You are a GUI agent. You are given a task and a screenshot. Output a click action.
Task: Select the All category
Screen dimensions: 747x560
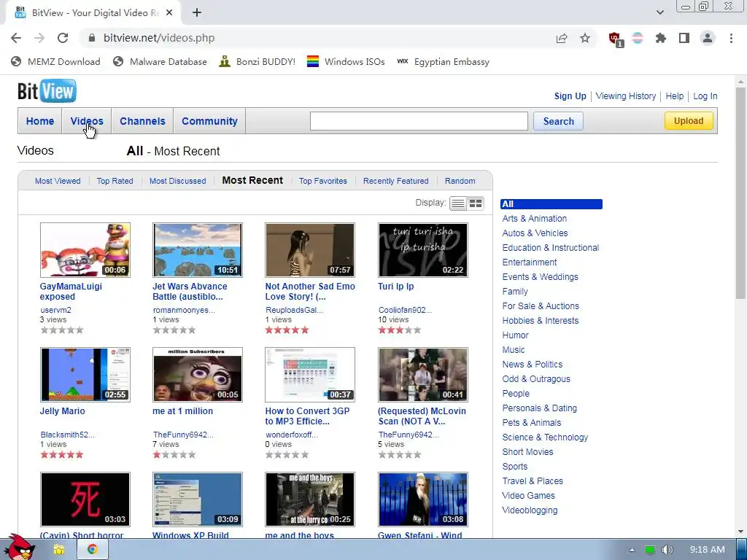pyautogui.click(x=551, y=204)
